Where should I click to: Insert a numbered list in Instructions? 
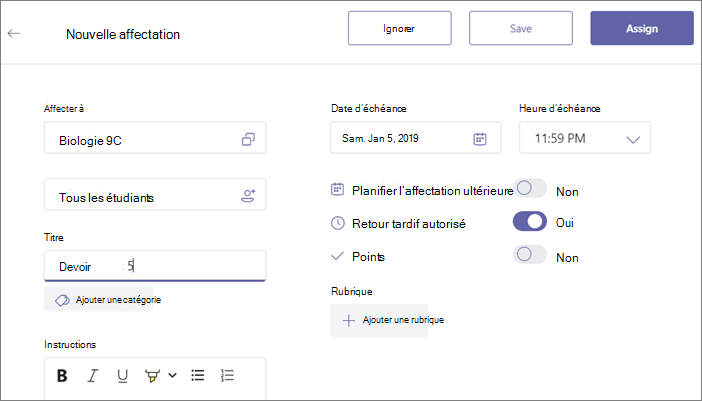pos(227,375)
